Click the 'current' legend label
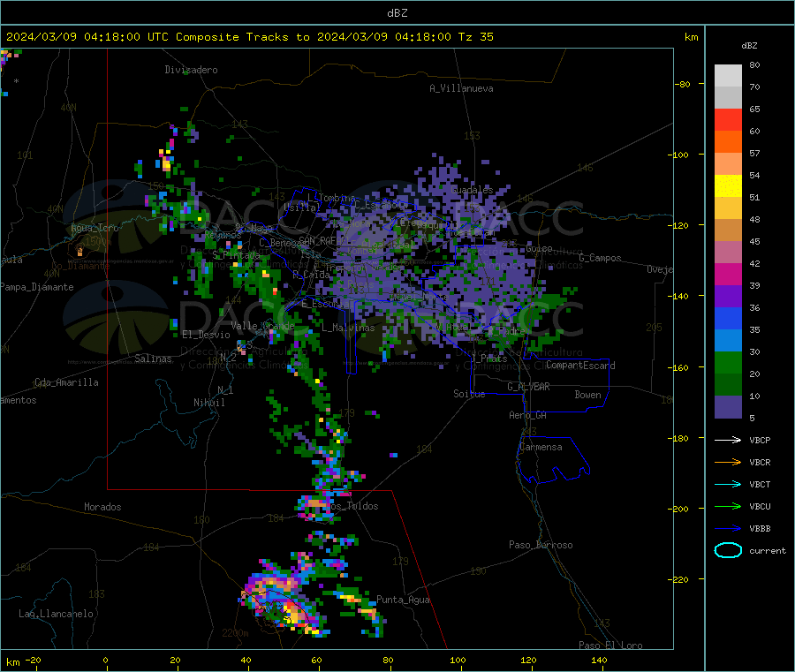Viewport: 795px width, 672px height. 768,551
